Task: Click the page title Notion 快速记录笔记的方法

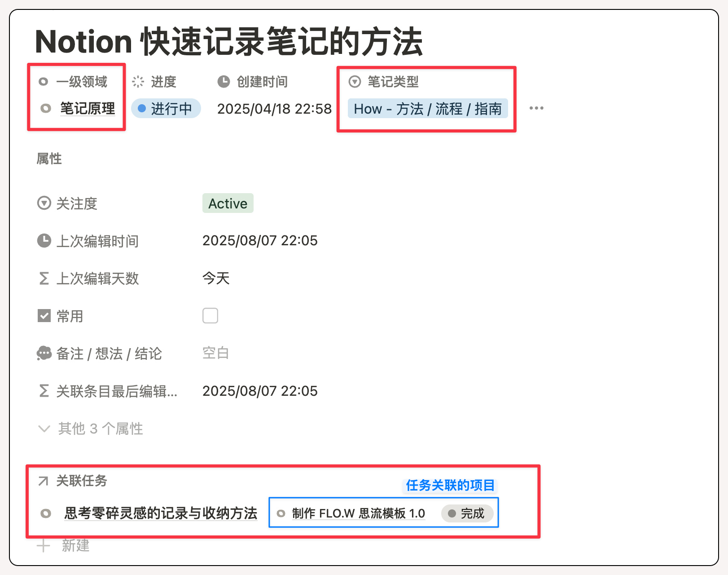Action: 229,42
